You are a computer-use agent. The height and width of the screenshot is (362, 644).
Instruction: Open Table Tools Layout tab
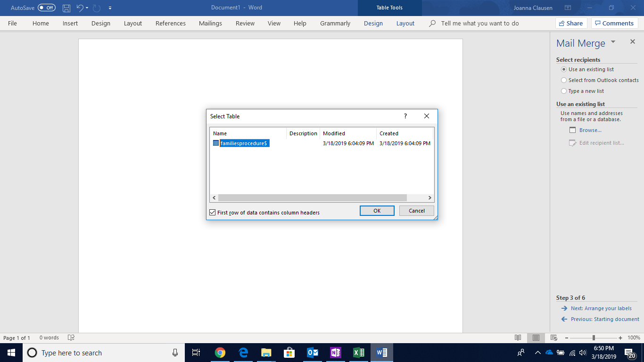(405, 23)
